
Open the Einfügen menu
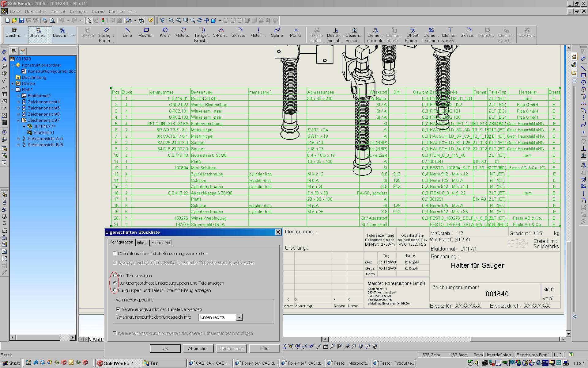78,11
